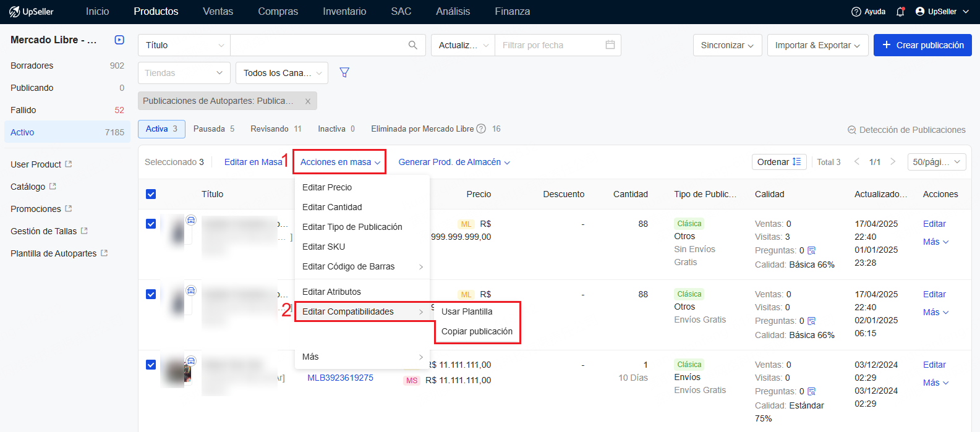Screen dimensions: 980x432
Task: Click the Editar en Masa link
Action: coord(254,162)
